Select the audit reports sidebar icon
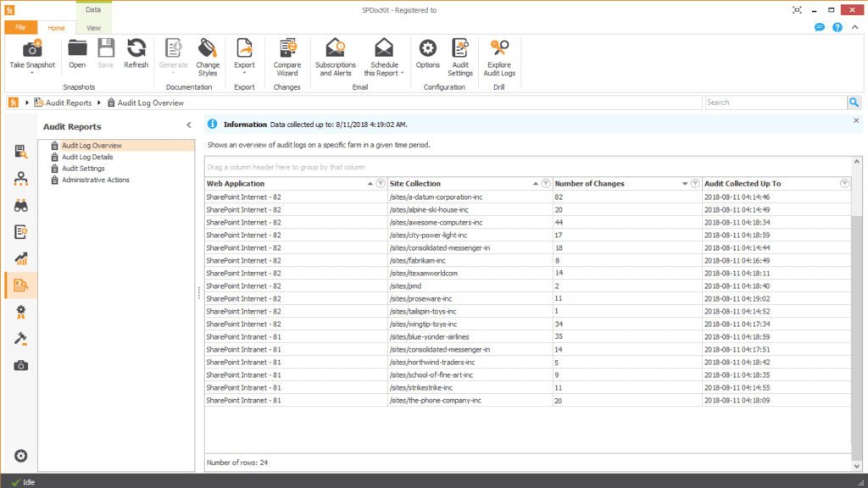 click(x=21, y=286)
